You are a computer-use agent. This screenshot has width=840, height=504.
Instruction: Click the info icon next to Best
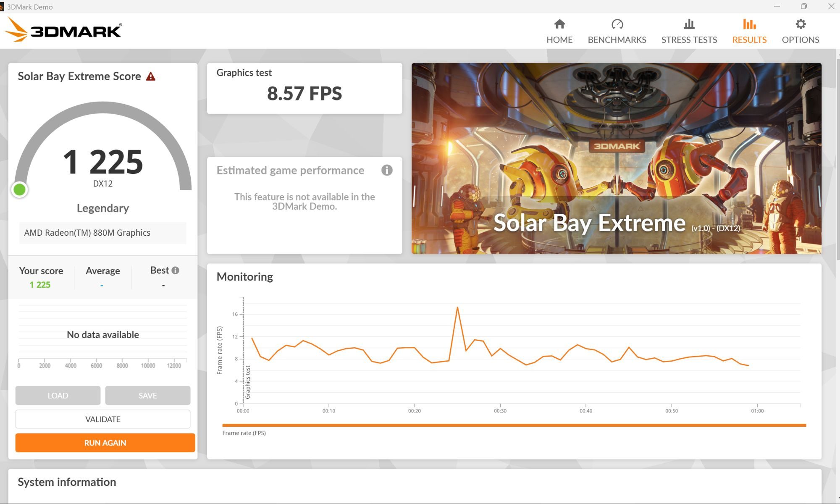click(x=175, y=270)
